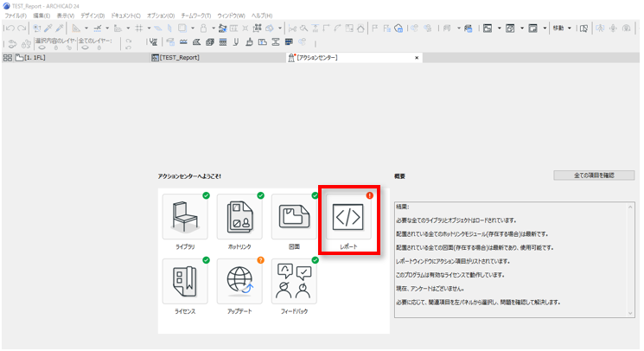The width and height of the screenshot is (644, 351).
Task: Click the tab overview grid icon
Action: pyautogui.click(x=8, y=58)
